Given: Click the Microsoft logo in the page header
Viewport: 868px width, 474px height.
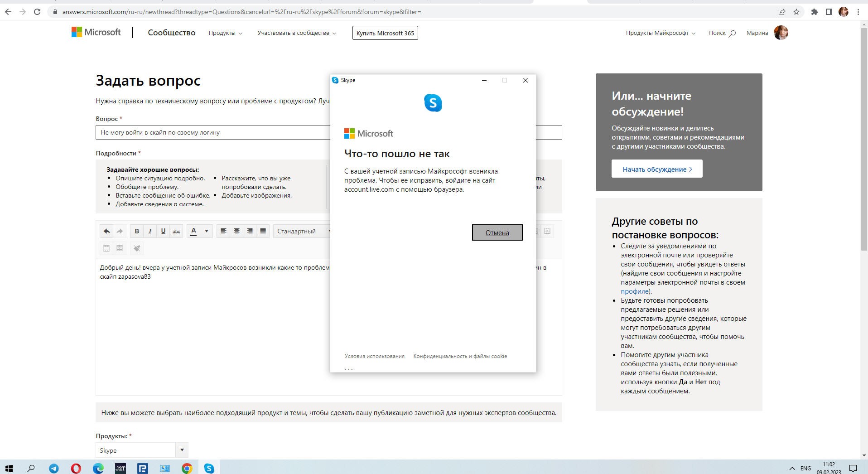Looking at the screenshot, I should coord(96,32).
